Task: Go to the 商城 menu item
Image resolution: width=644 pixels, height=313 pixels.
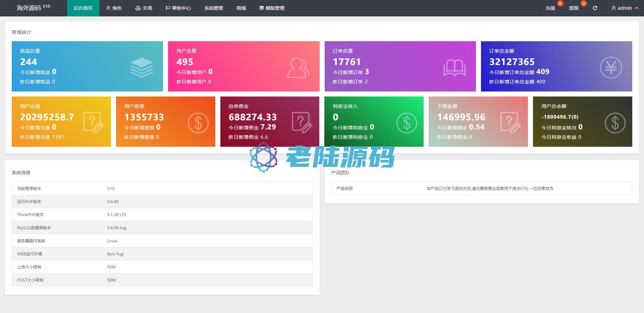Action: [241, 8]
